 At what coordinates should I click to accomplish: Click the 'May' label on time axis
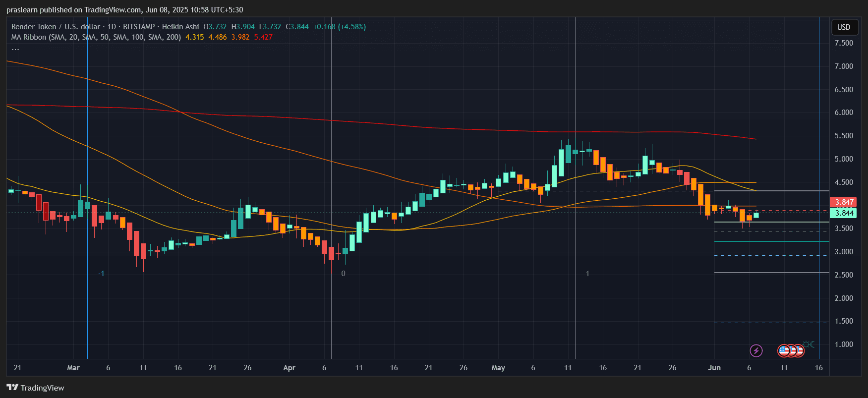[498, 368]
